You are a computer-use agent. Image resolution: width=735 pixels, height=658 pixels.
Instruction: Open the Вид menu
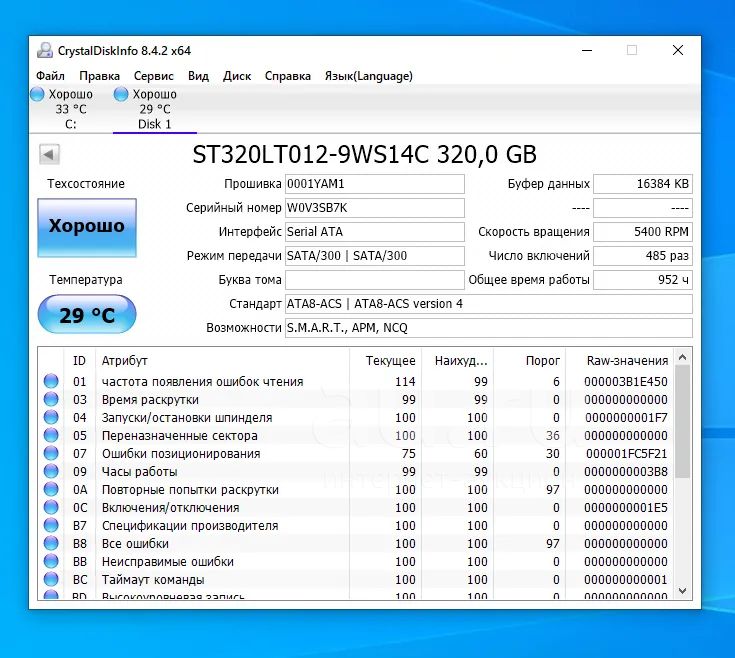point(198,76)
